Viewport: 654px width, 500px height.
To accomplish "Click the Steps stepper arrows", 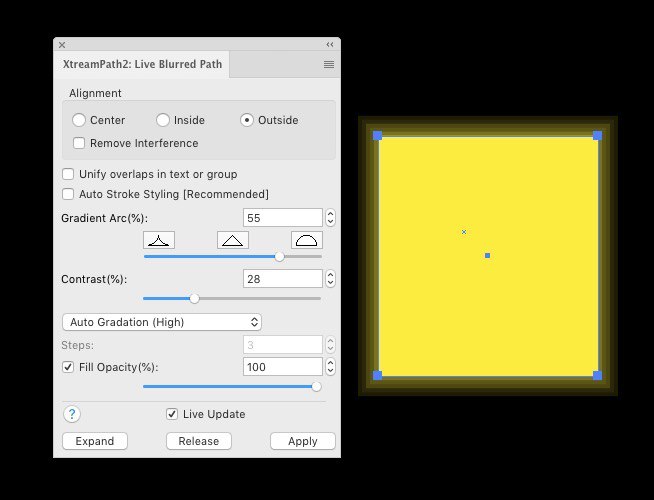I will coord(330,345).
